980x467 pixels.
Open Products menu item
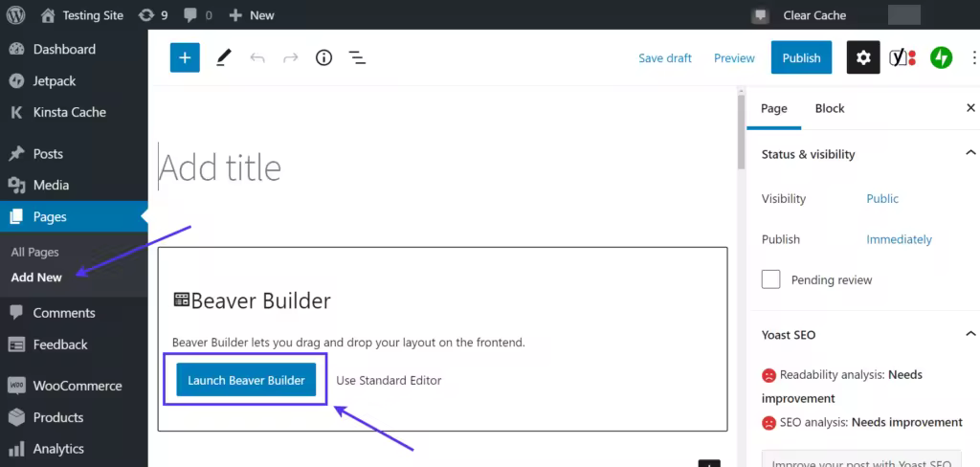click(74, 417)
